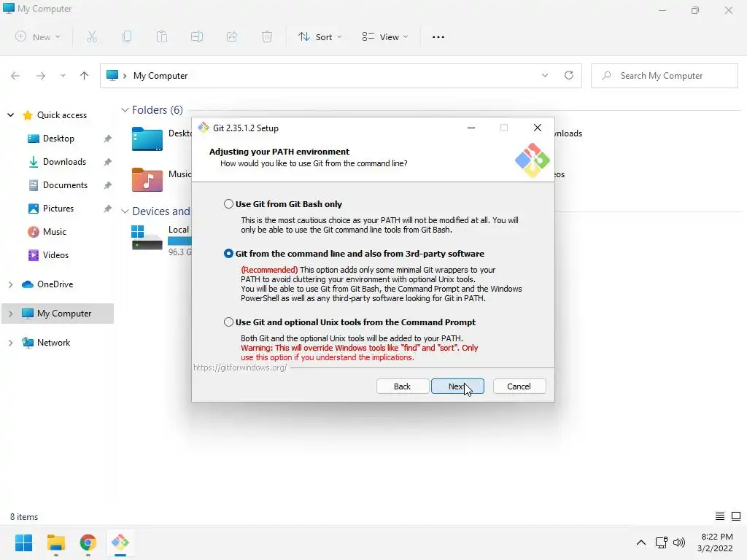Collapse the Quick access tree
Viewport: 747px width, 560px height.
pos(10,114)
